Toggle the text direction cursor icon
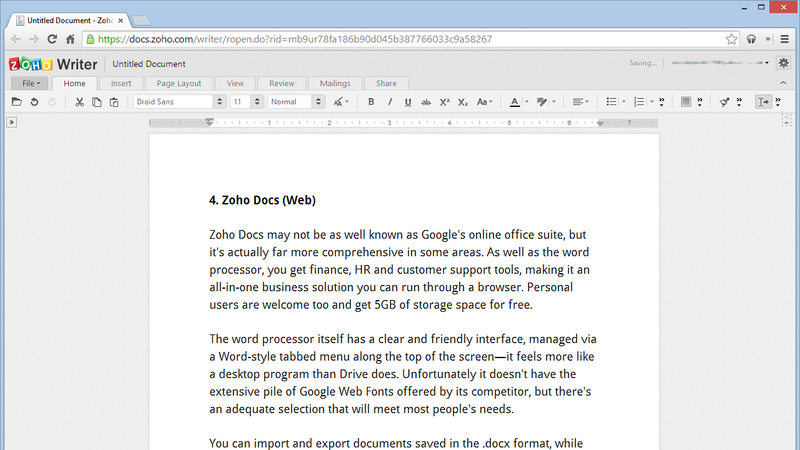This screenshot has height=450, width=800. point(763,102)
